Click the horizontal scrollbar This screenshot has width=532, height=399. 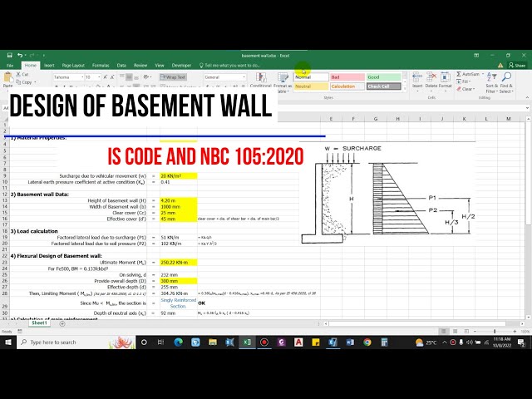point(419,323)
